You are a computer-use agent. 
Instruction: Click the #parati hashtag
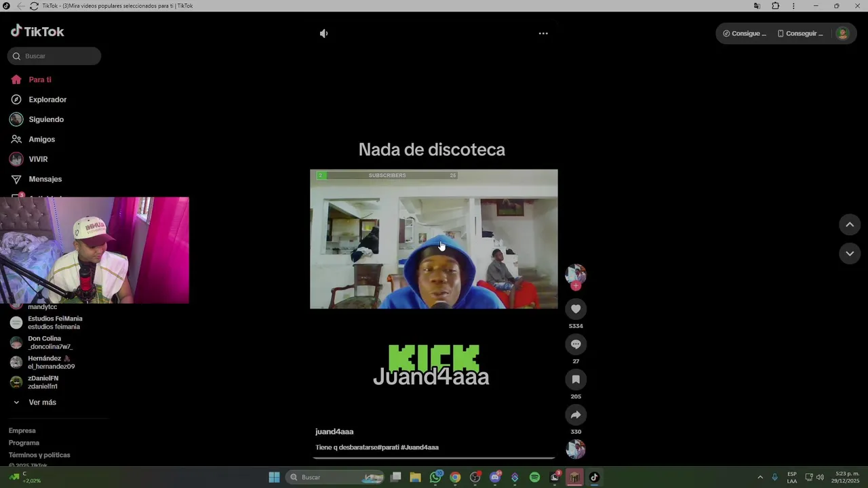[388, 447]
